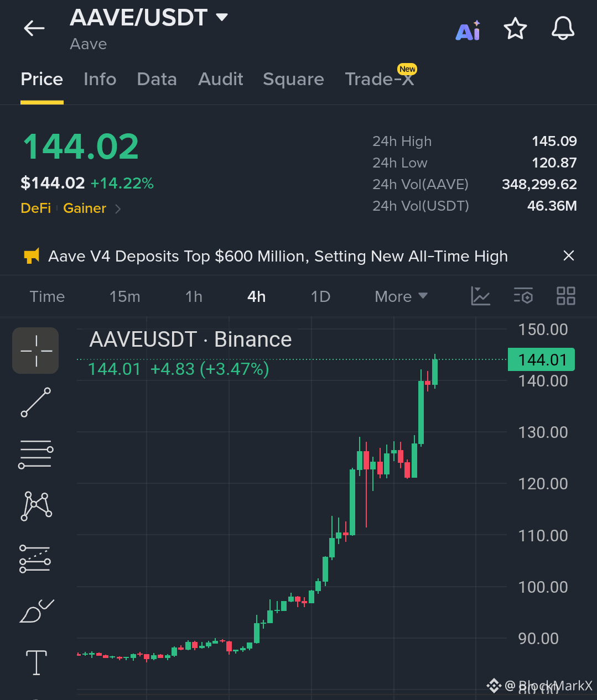The height and width of the screenshot is (700, 597).
Task: Add AAVE/USDT to favorites star
Action: point(515,28)
